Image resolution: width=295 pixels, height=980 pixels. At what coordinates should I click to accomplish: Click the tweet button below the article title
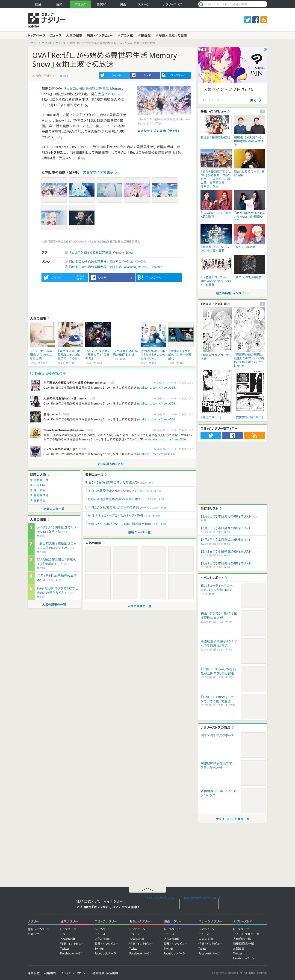(114, 75)
